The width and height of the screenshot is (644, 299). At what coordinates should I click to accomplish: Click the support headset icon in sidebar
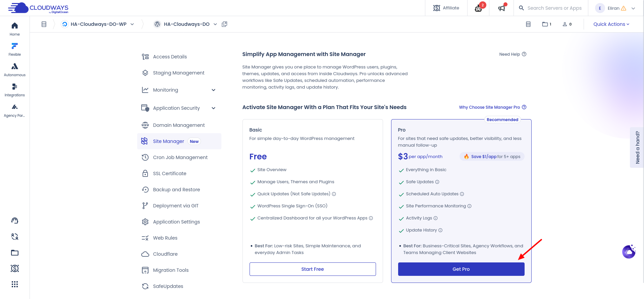(15, 220)
